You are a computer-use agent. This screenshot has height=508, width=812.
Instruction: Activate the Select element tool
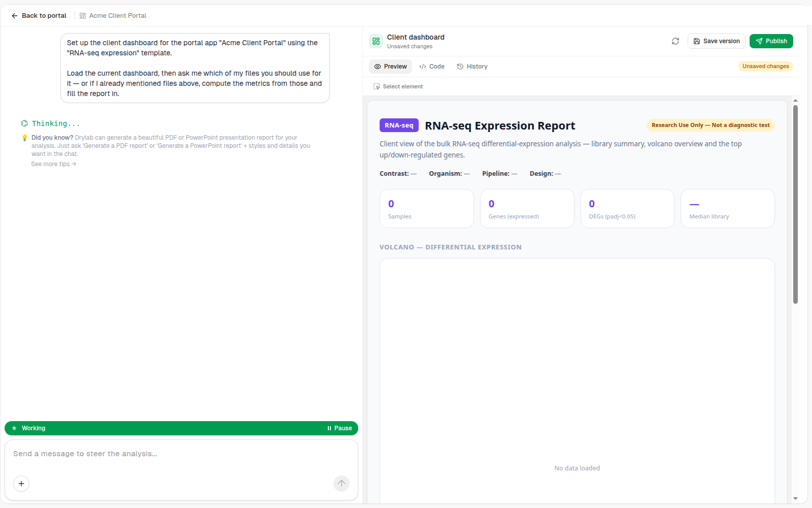click(x=398, y=86)
